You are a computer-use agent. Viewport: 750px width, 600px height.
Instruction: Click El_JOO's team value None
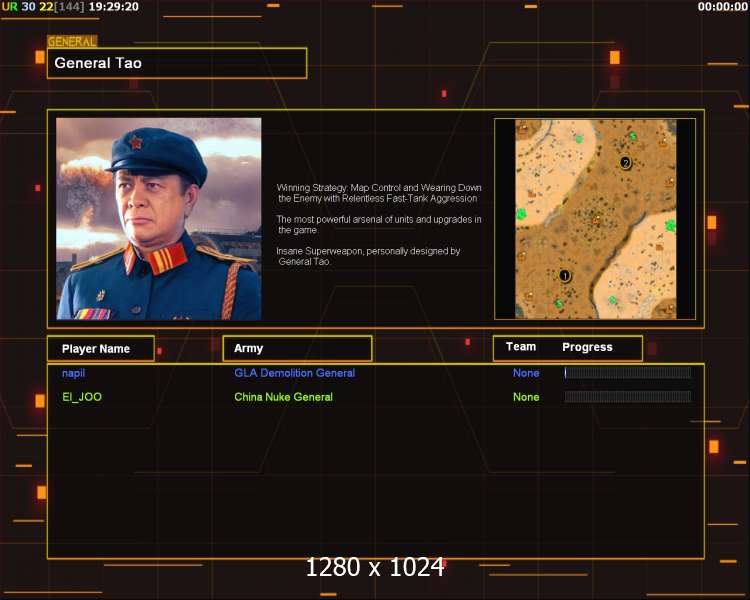click(526, 397)
